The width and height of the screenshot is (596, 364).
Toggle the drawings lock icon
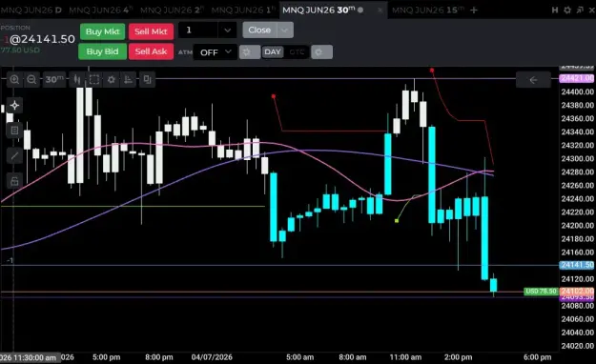(14, 181)
